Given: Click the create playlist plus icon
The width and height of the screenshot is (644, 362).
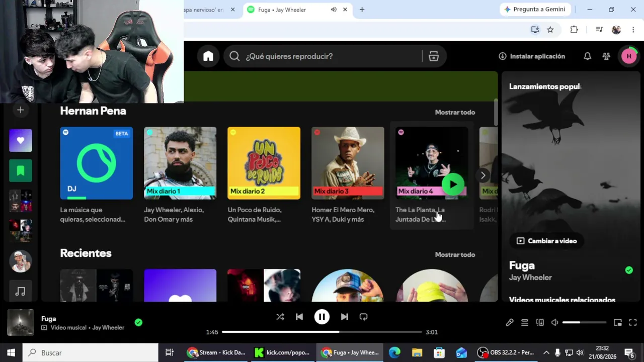Looking at the screenshot, I should click(21, 110).
